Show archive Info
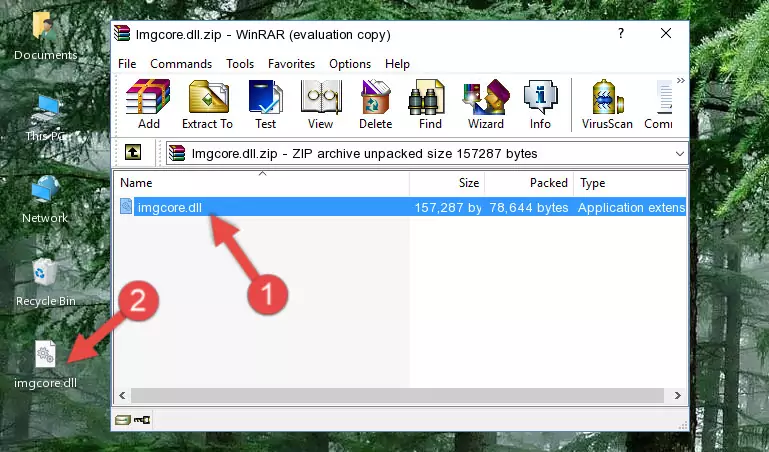Screen dimensions: 769x452 (x=540, y=104)
